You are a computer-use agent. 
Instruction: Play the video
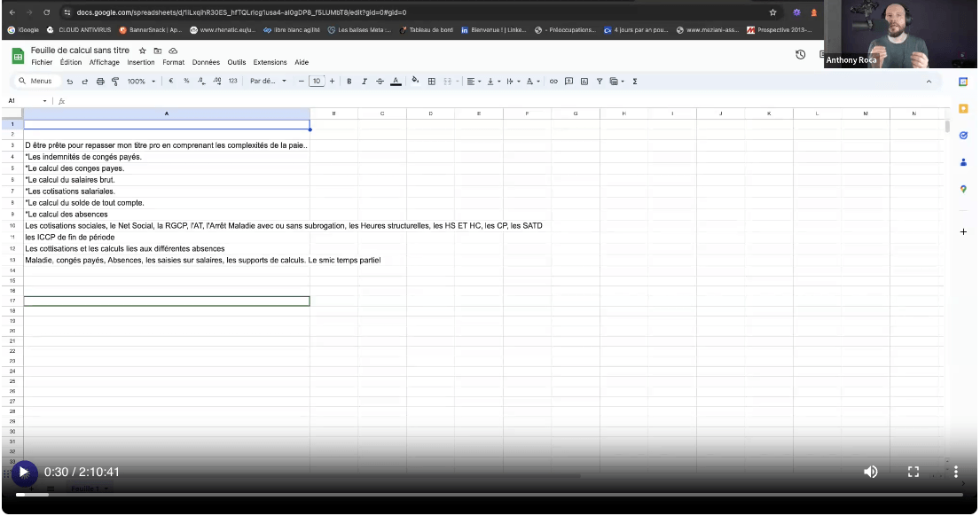click(24, 473)
